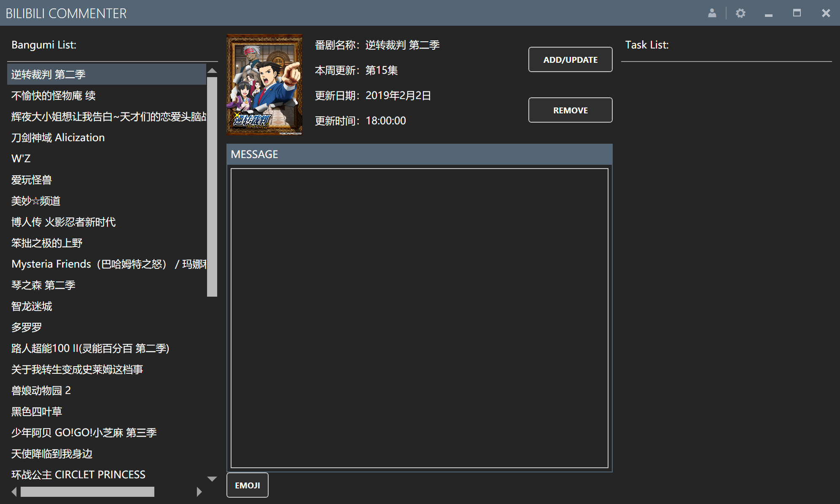Open the user account icon
This screenshot has width=840, height=504.
click(x=712, y=13)
